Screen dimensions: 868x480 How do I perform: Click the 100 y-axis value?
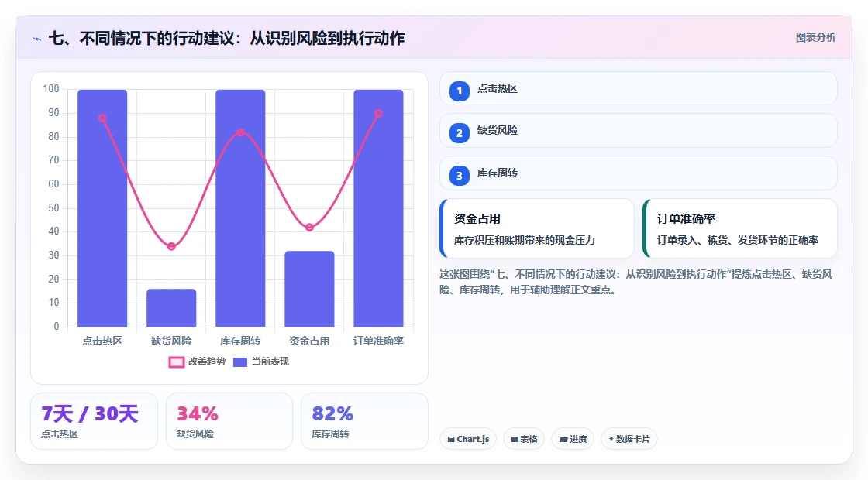(x=51, y=89)
